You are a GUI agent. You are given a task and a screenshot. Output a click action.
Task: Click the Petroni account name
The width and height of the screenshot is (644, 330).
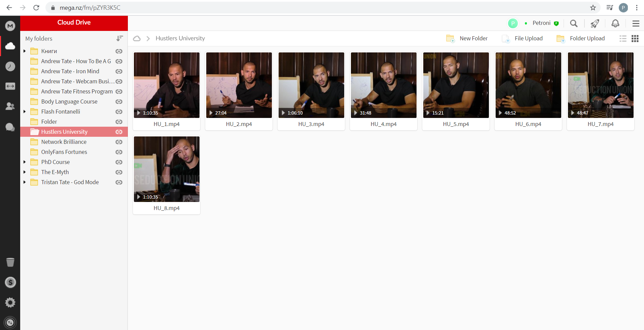point(541,23)
